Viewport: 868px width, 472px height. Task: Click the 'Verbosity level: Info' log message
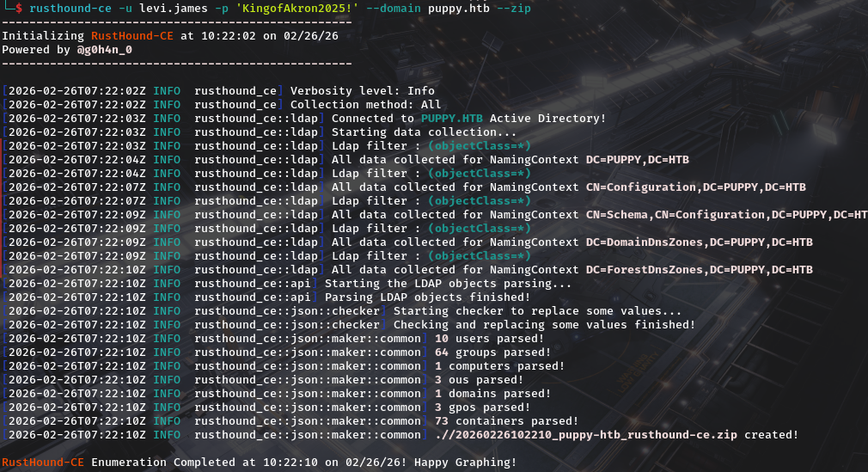[362, 90]
